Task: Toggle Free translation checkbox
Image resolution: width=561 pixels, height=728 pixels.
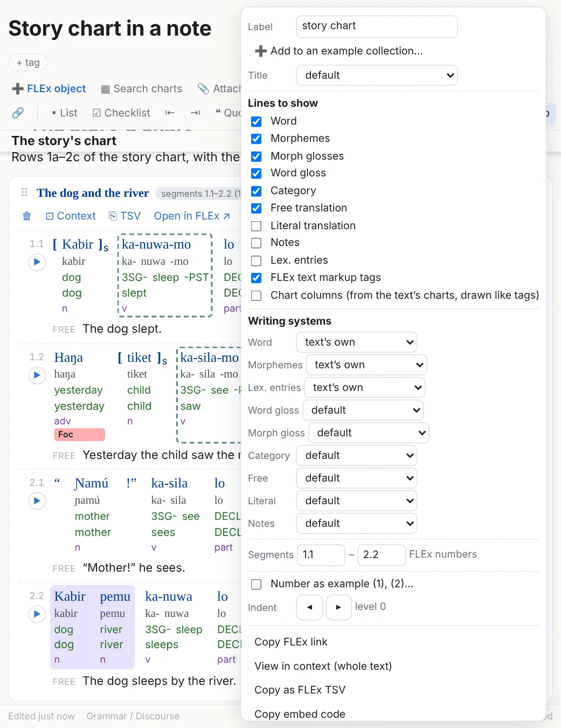Action: point(257,208)
